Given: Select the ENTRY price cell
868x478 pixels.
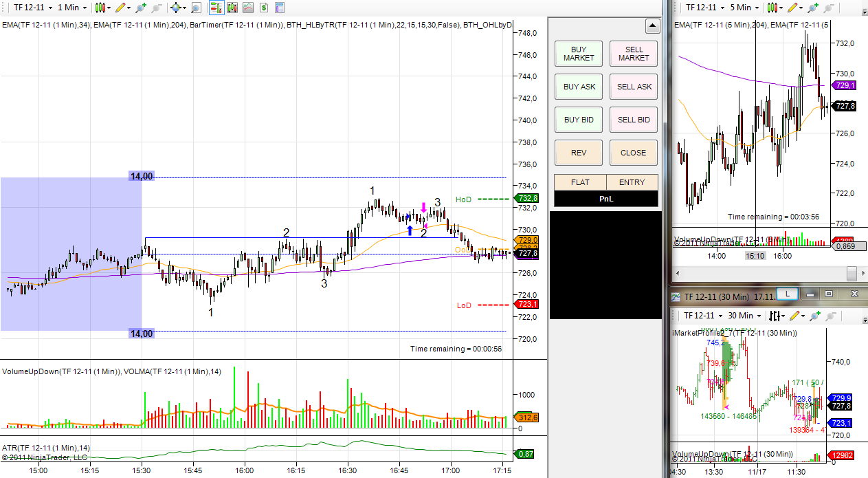Looking at the screenshot, I should [632, 182].
